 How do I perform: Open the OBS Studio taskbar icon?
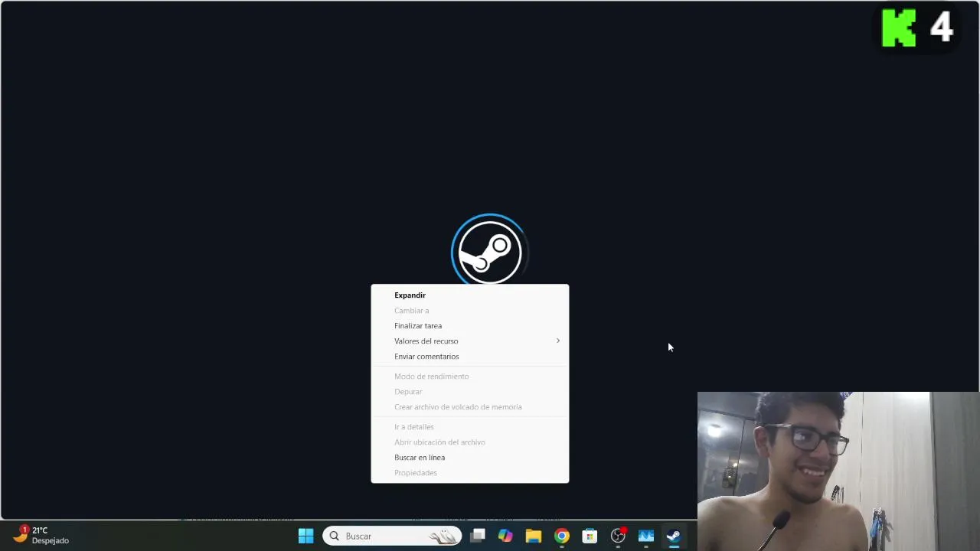tap(618, 536)
